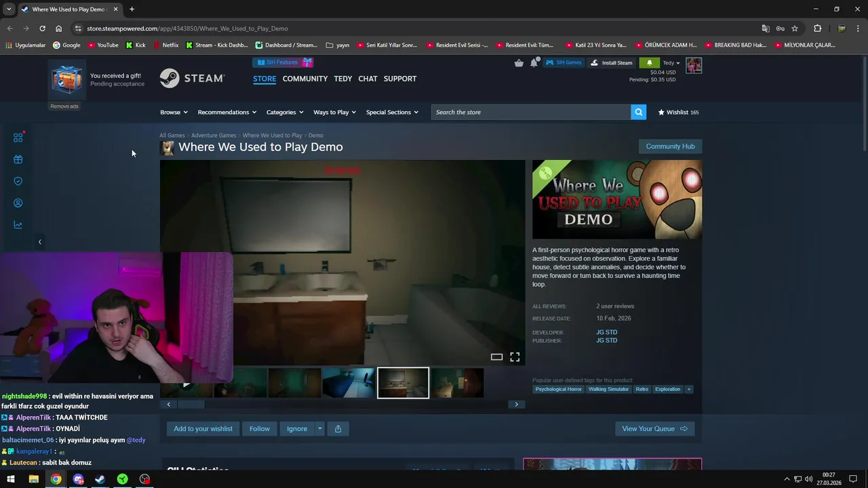Open sidebar user profile icon
Screen dimensions: 868x488
tap(18, 203)
